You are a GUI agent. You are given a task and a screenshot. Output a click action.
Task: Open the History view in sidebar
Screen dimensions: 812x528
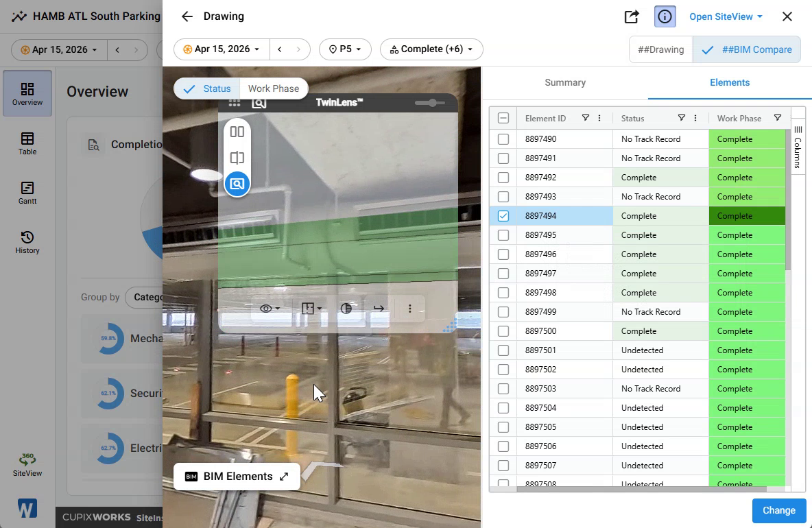pyautogui.click(x=27, y=242)
